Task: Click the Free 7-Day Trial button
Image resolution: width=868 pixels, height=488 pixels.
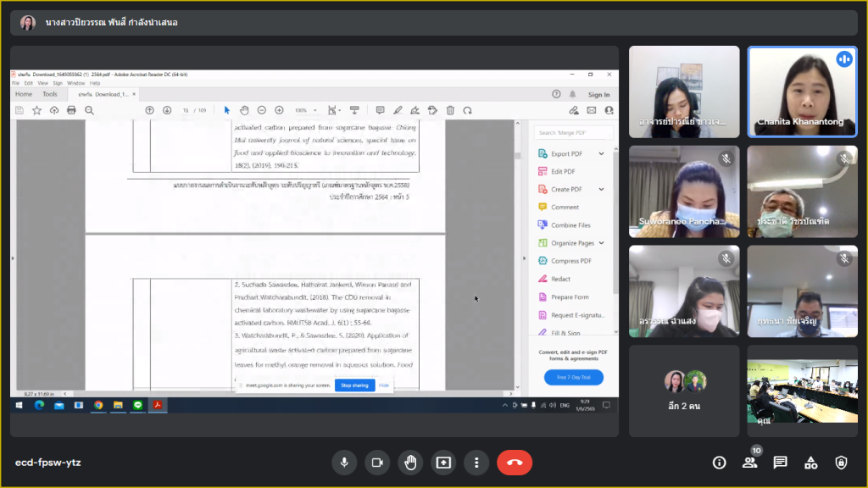Action: 574,377
